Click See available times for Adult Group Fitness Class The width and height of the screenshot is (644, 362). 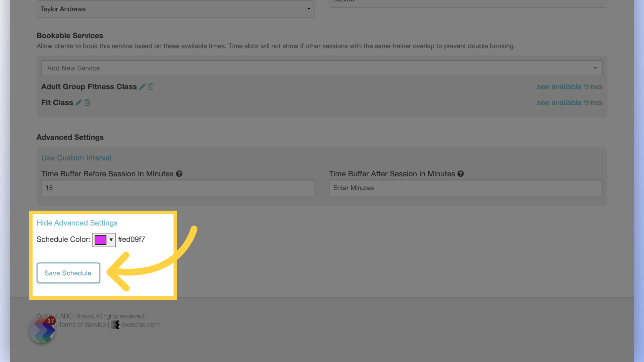pyautogui.click(x=570, y=86)
